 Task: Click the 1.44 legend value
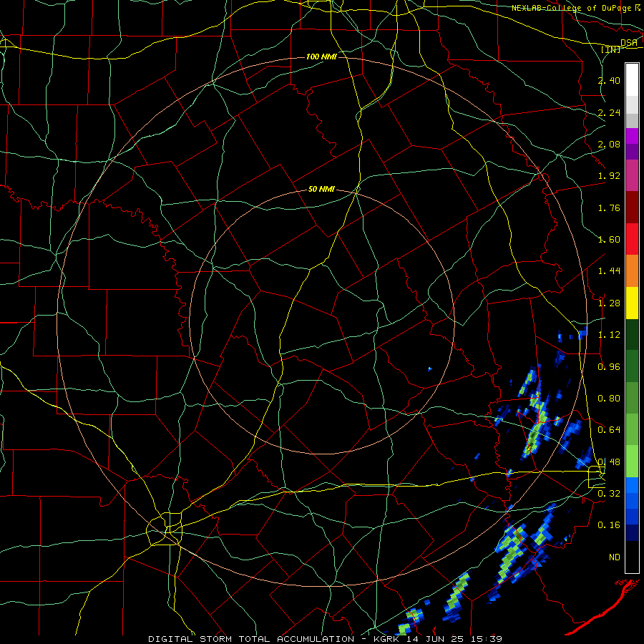click(609, 271)
